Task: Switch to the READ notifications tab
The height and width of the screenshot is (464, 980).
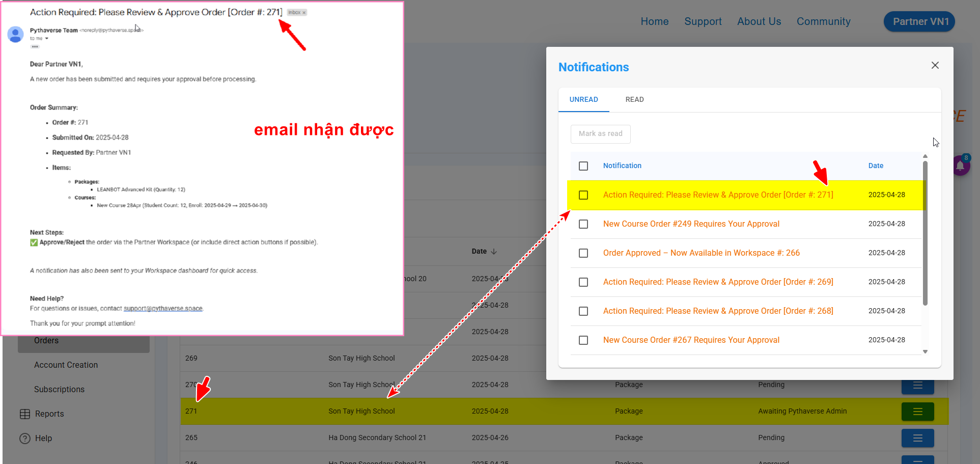Action: pos(634,99)
